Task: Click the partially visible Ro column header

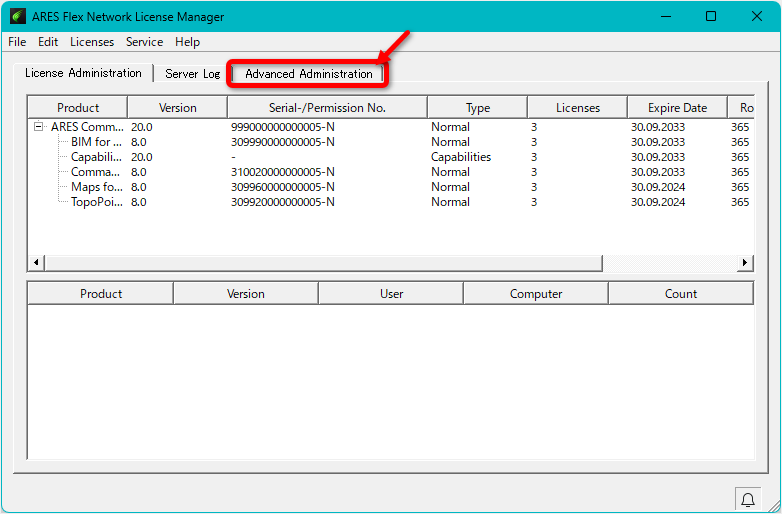Action: pyautogui.click(x=741, y=108)
